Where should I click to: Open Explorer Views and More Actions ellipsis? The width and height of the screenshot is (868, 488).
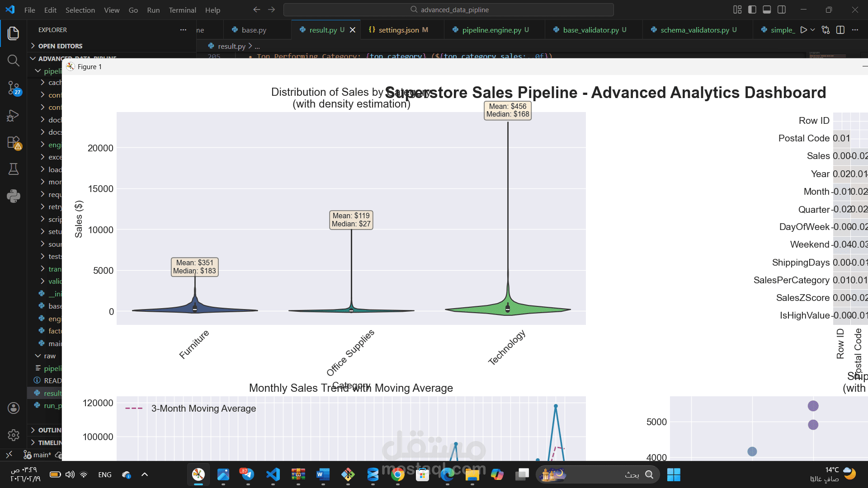point(183,30)
